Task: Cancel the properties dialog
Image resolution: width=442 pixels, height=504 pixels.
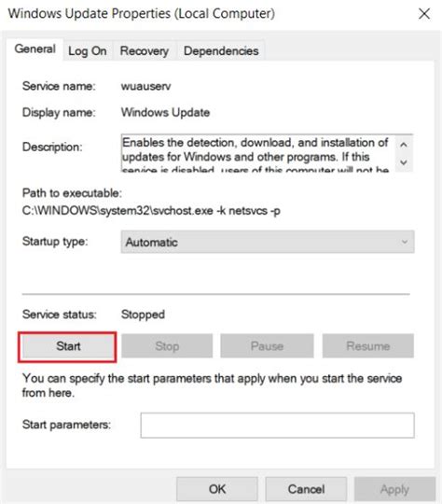Action: pos(306,489)
